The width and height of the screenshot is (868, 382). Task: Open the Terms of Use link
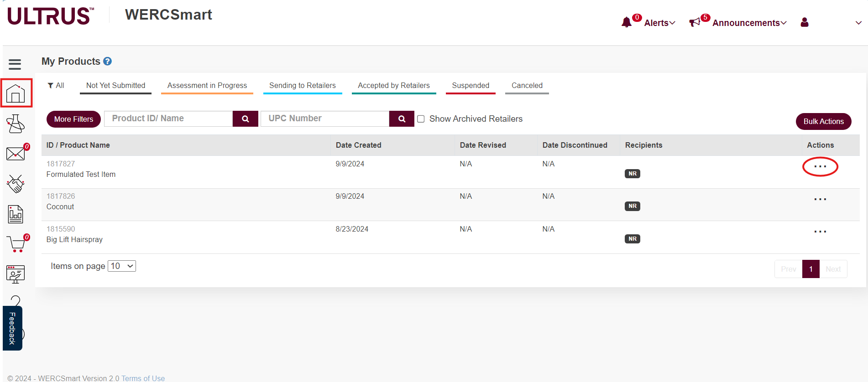click(143, 378)
